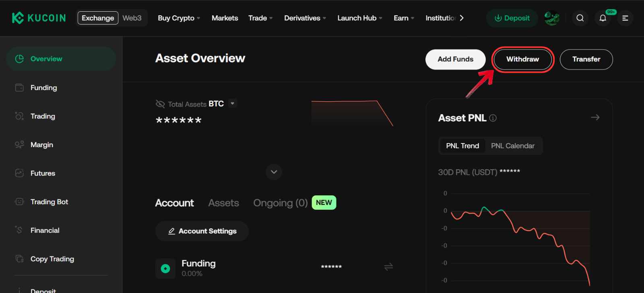Open the BTC currency dropdown
This screenshot has width=644, height=293.
click(232, 104)
